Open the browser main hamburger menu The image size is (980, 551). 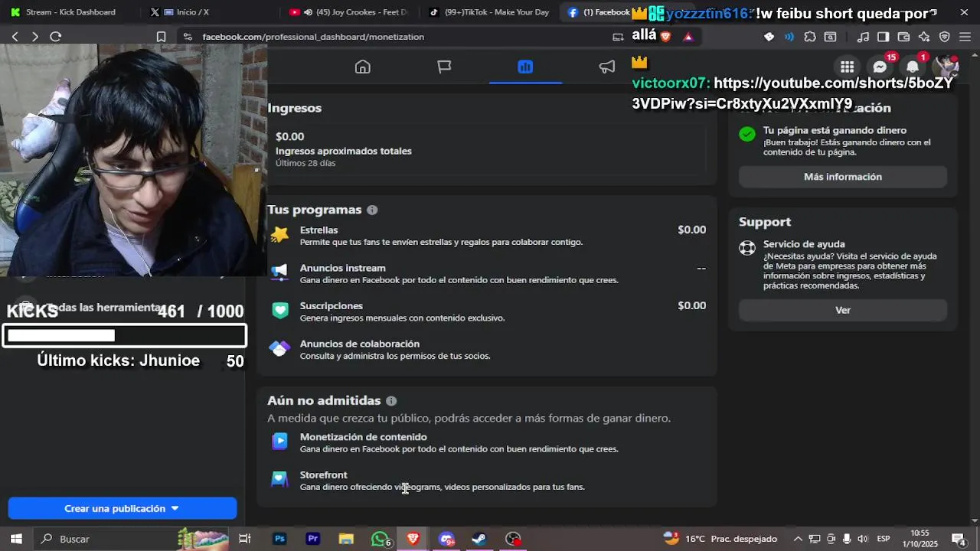point(965,37)
